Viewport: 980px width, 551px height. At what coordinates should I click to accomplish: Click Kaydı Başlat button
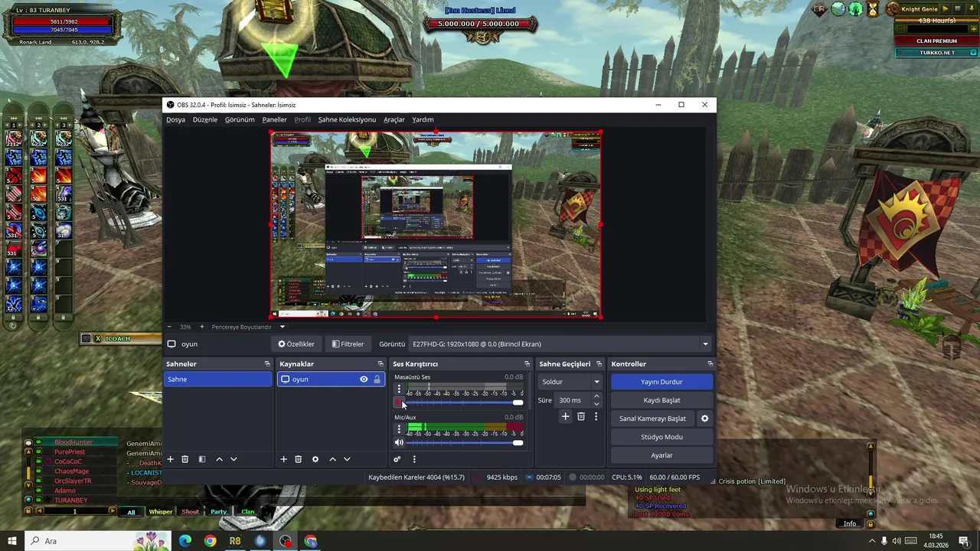click(x=661, y=400)
